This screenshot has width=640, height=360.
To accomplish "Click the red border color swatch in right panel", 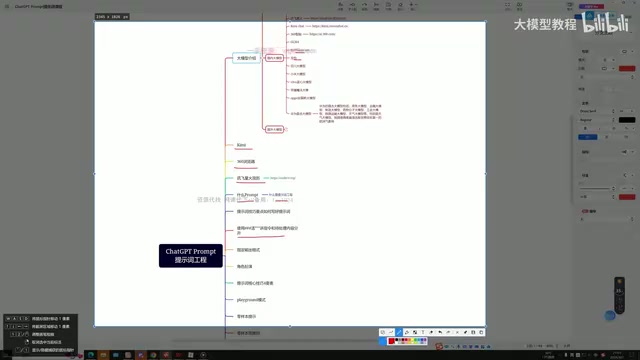I will tap(627, 68).
